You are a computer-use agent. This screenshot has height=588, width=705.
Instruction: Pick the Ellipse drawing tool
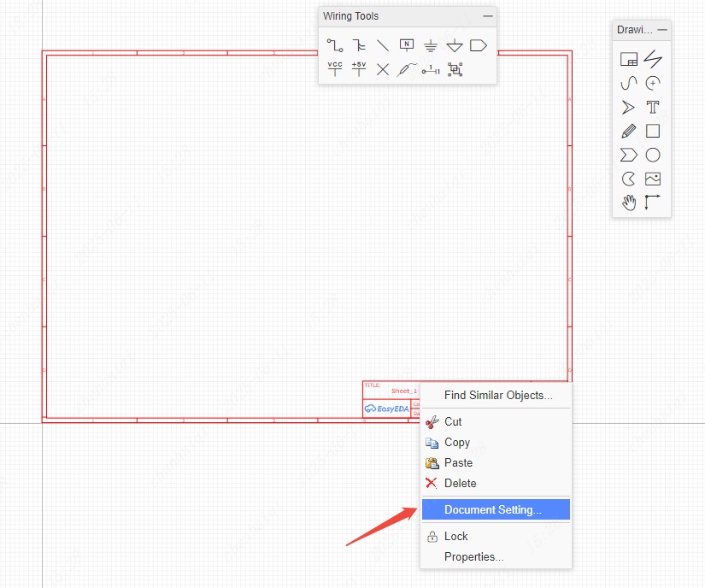(653, 155)
